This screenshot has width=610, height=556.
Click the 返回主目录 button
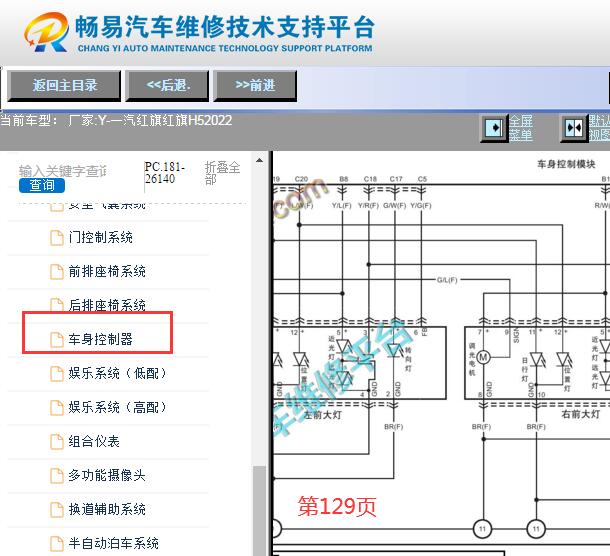point(64,86)
